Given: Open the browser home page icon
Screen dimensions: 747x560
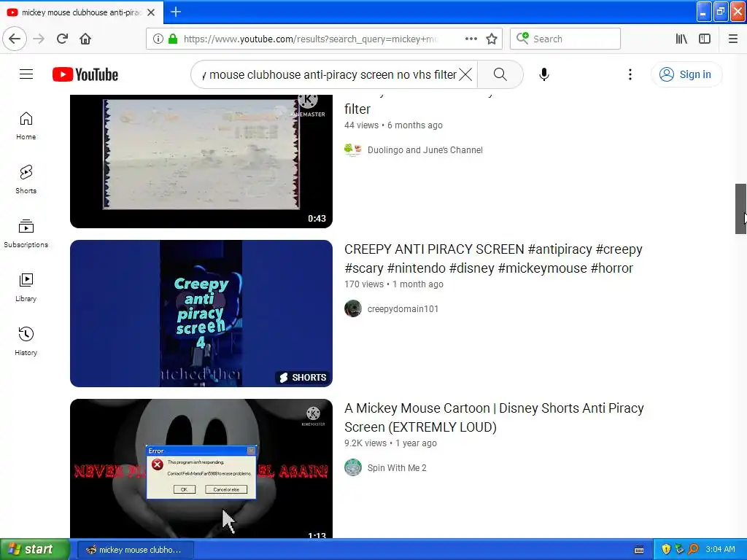Looking at the screenshot, I should point(85,39).
